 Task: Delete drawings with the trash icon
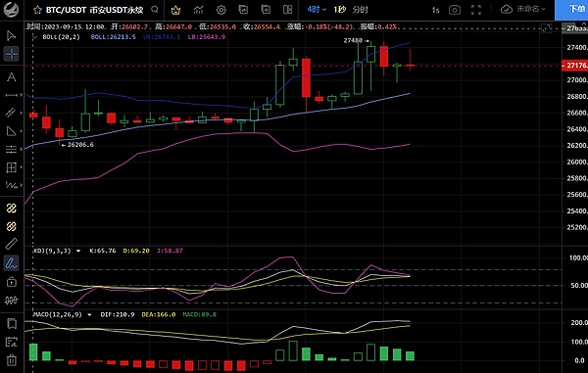11,360
